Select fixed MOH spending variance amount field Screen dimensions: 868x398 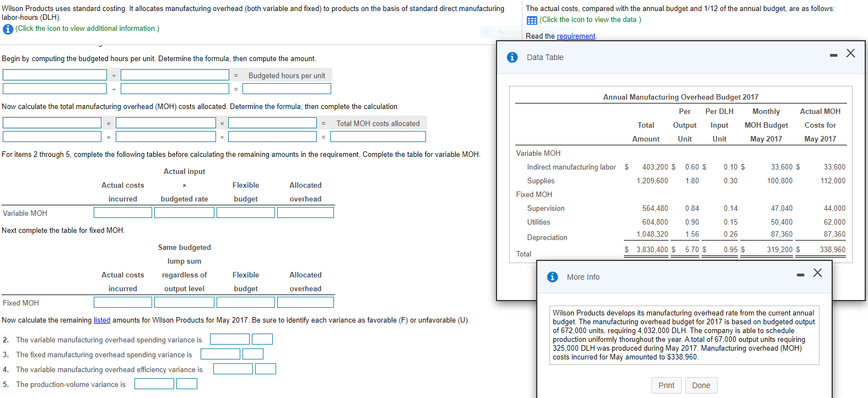[220, 354]
